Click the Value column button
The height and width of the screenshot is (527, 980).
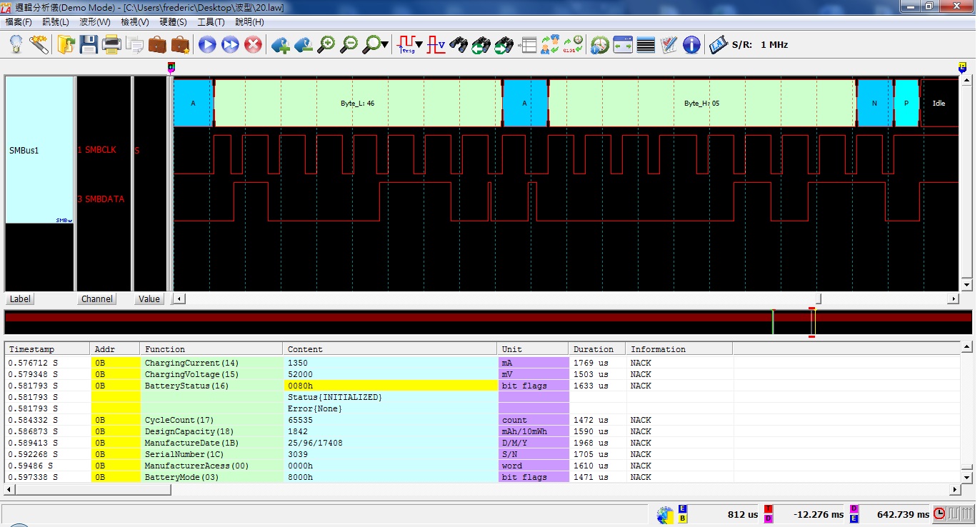click(149, 299)
